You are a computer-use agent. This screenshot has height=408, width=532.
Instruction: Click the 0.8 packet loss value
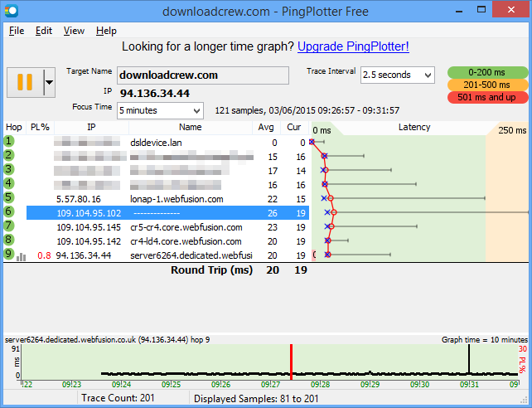44,255
